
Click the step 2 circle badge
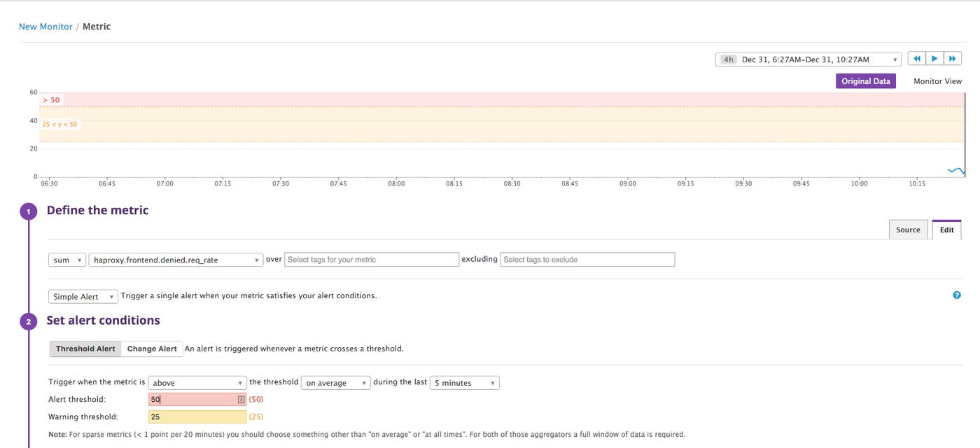coord(28,321)
